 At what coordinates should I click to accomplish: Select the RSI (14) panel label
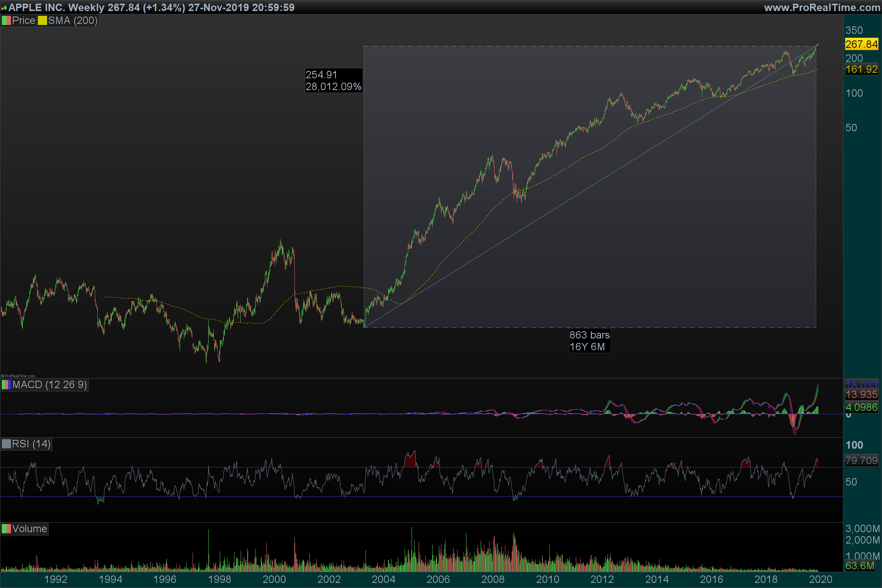[31, 444]
